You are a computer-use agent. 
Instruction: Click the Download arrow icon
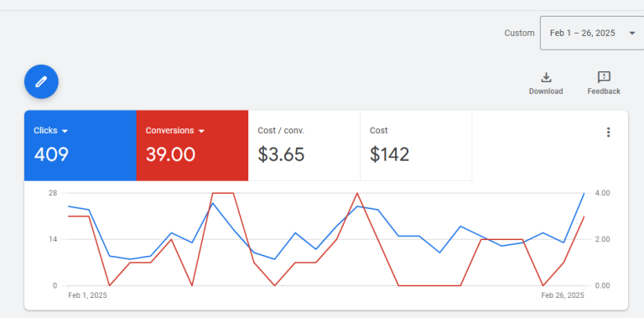(546, 77)
